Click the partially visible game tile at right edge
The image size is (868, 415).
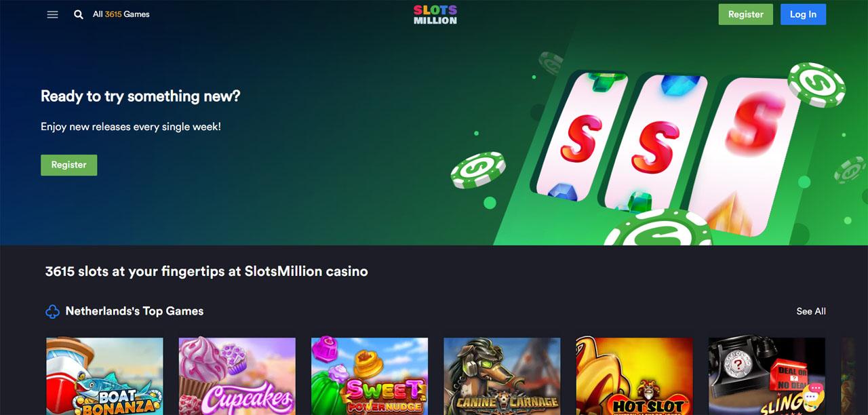(854, 376)
